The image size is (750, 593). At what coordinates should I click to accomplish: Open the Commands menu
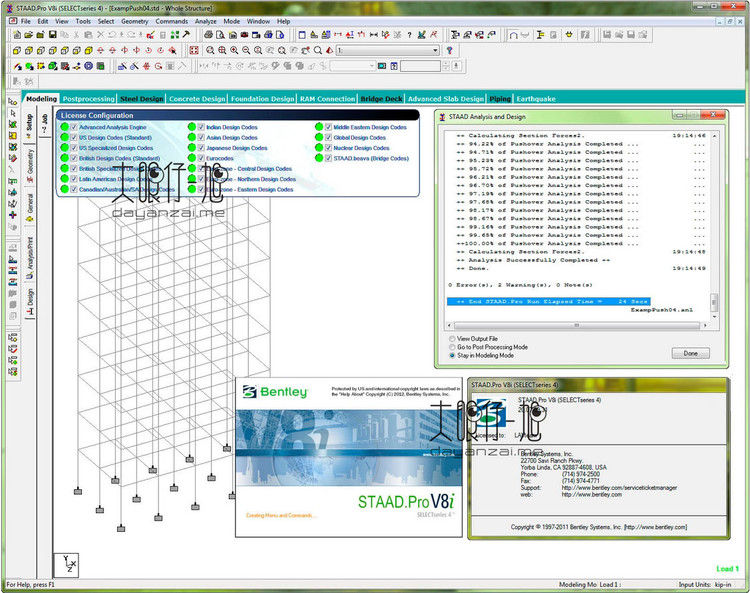172,22
